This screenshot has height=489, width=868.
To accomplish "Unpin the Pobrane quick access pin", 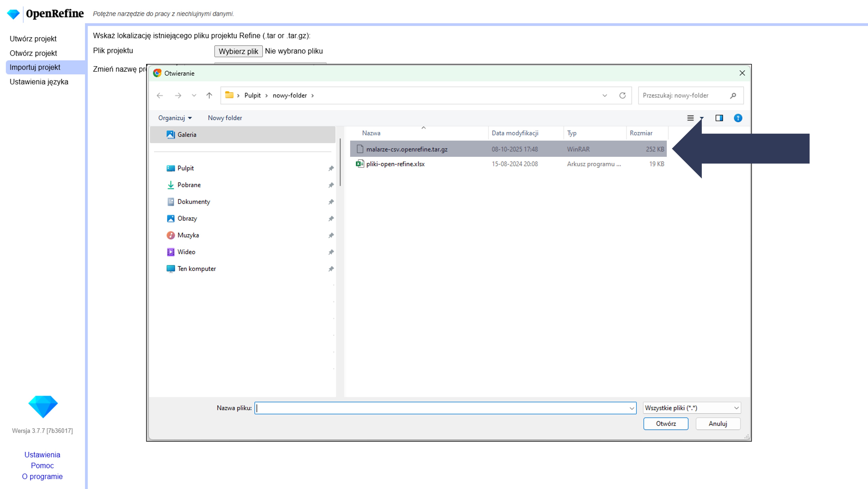I will 331,185.
